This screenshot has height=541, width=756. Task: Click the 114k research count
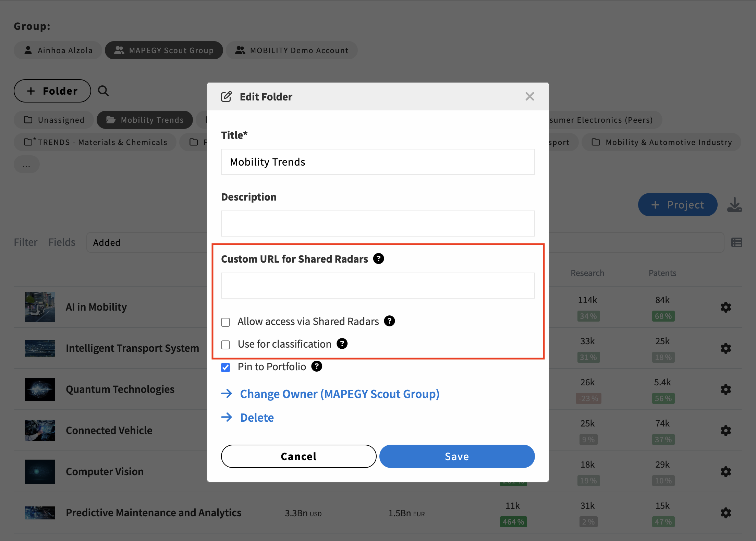coord(587,300)
